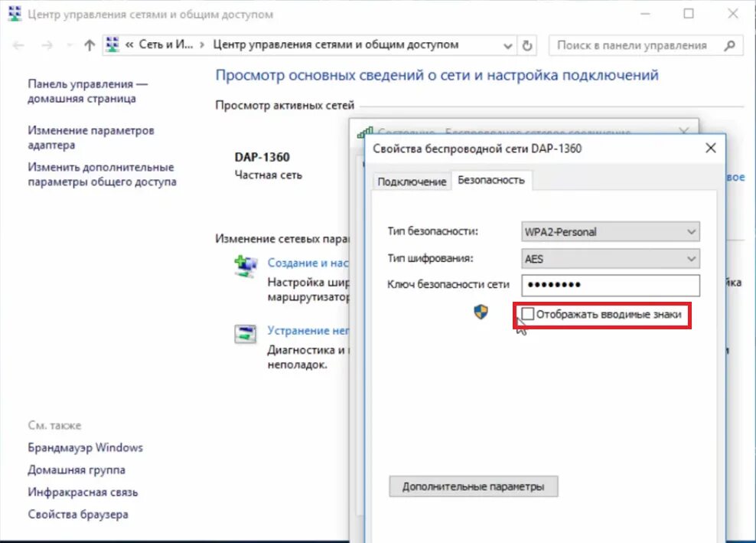Click the 'Тип безопасности:' label

[x=432, y=231]
